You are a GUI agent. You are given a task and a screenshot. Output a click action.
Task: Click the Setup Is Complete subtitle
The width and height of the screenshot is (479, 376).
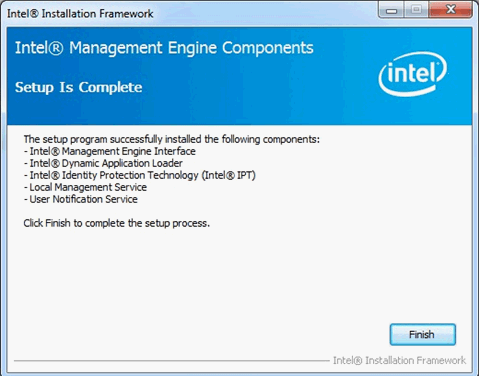click(79, 87)
